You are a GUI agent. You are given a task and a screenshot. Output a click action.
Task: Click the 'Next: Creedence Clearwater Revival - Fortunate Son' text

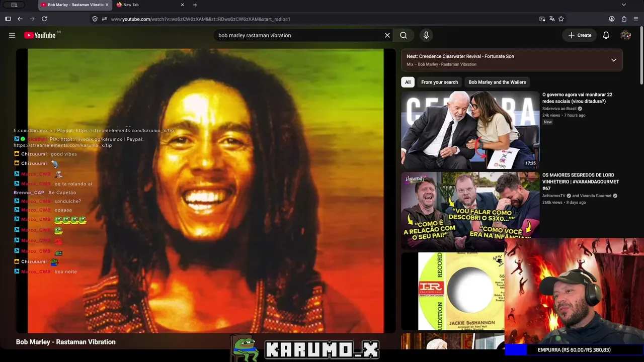[460, 56]
